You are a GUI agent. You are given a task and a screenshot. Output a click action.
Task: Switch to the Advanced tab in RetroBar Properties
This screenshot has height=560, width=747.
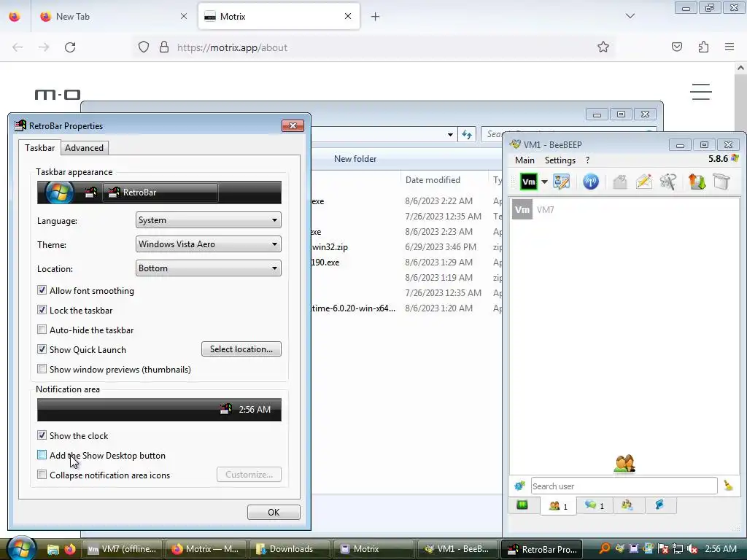pos(85,148)
